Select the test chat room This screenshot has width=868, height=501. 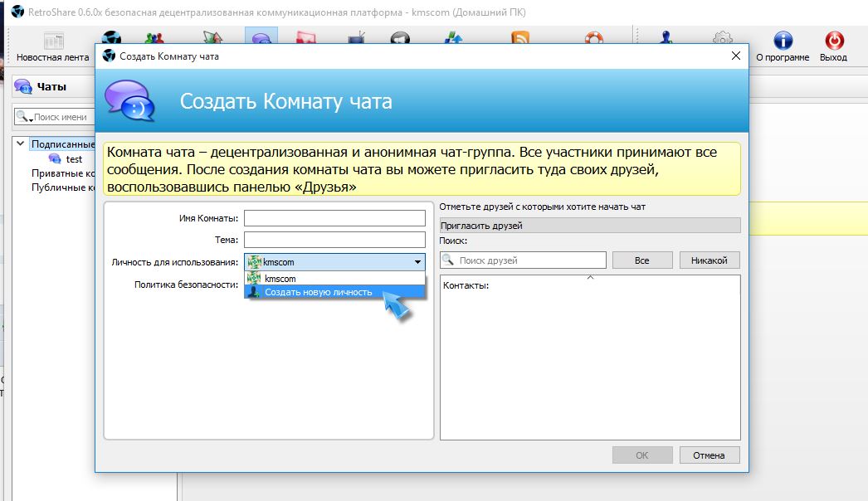point(73,158)
